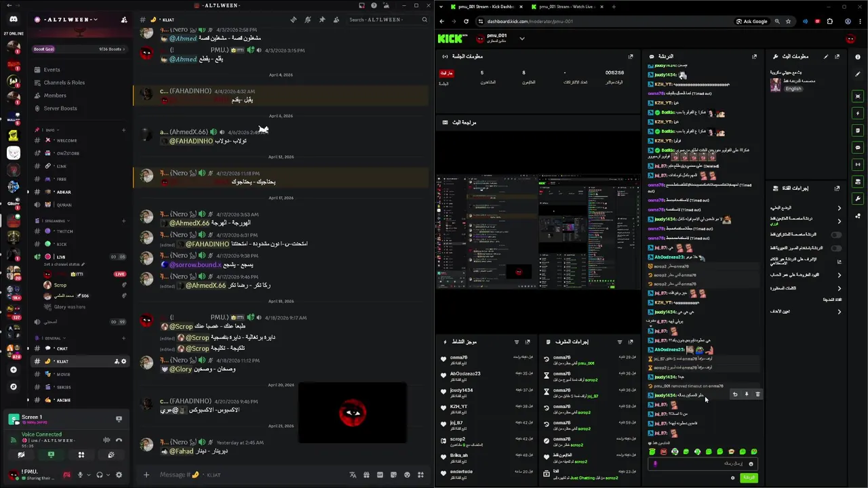This screenshot has height=488, width=868.
Task: Pop out chat panel in Kick dashboard
Action: pos(754,56)
